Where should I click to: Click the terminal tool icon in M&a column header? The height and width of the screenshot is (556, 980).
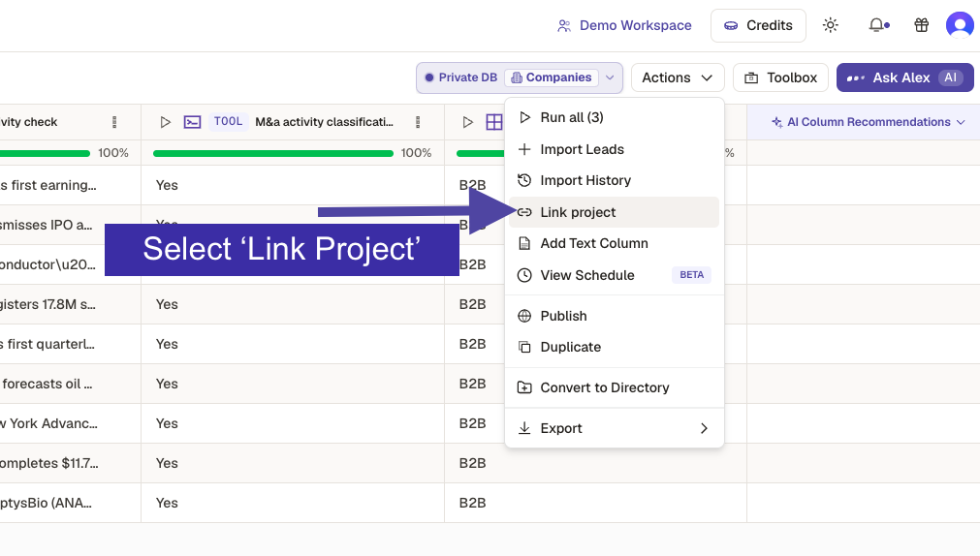tap(192, 122)
